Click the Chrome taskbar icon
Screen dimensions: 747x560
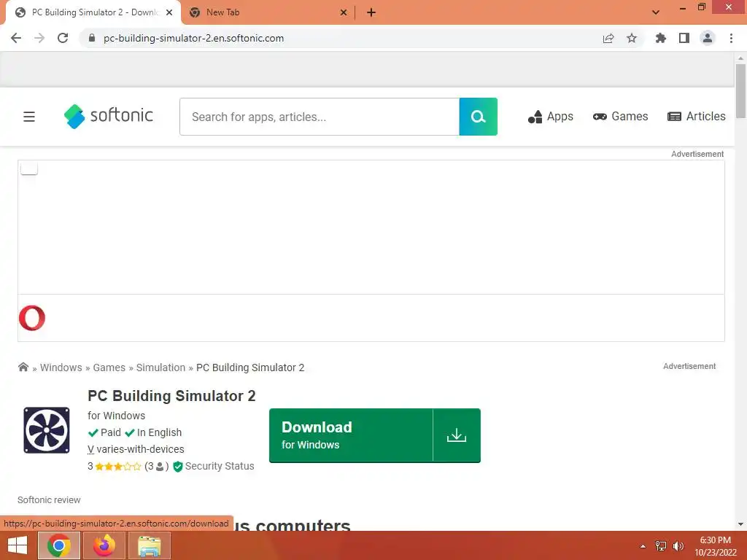[x=59, y=545]
